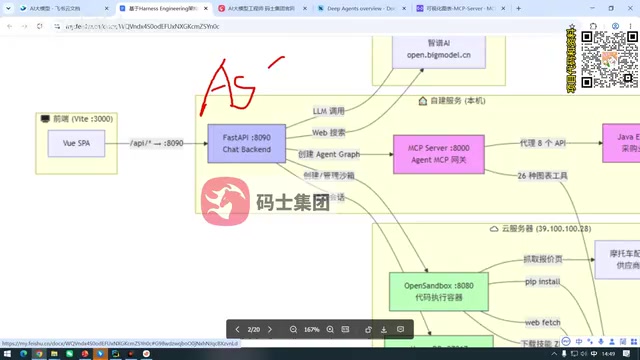
Task: Click the "/api/* → :8090" label
Action: (x=157, y=143)
